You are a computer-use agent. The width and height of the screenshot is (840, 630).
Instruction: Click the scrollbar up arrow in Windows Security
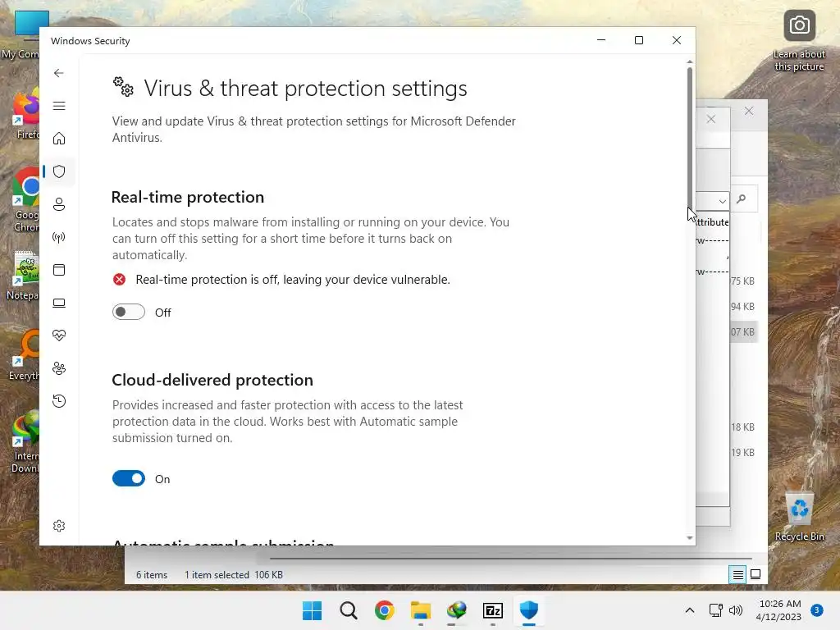pyautogui.click(x=689, y=62)
